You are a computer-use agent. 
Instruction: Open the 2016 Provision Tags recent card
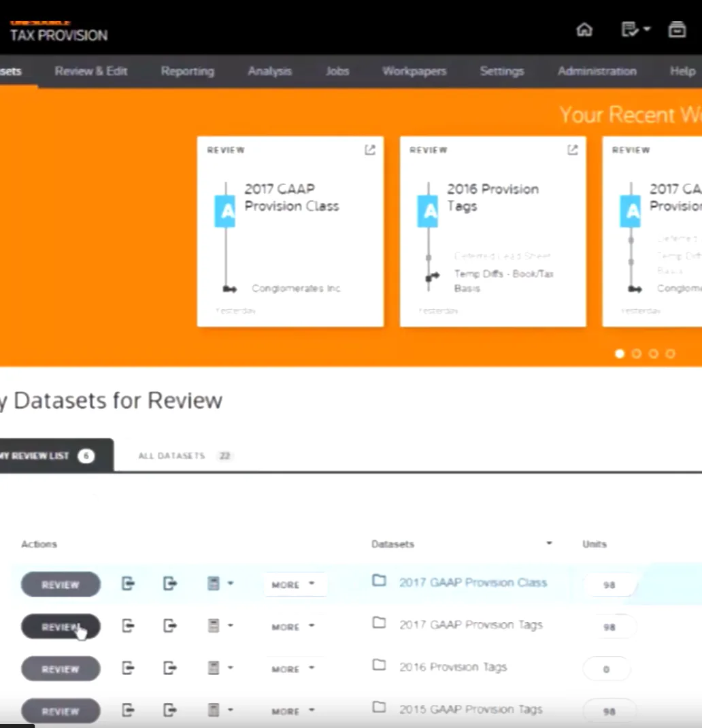[x=492, y=231]
